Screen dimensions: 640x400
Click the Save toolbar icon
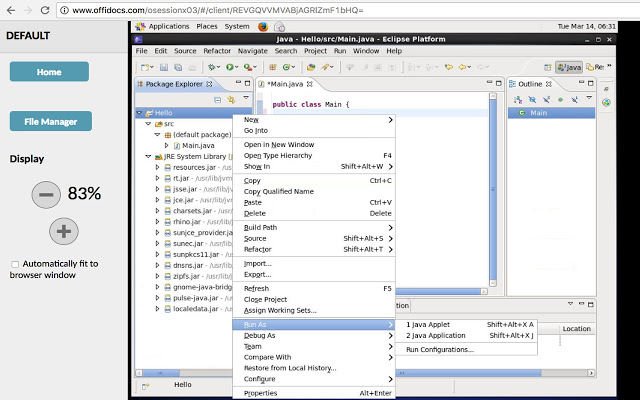[164, 67]
